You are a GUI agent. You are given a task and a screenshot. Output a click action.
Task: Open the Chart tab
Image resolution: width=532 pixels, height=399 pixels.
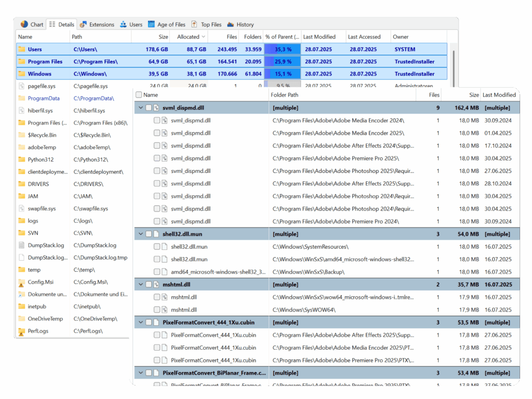[32, 24]
